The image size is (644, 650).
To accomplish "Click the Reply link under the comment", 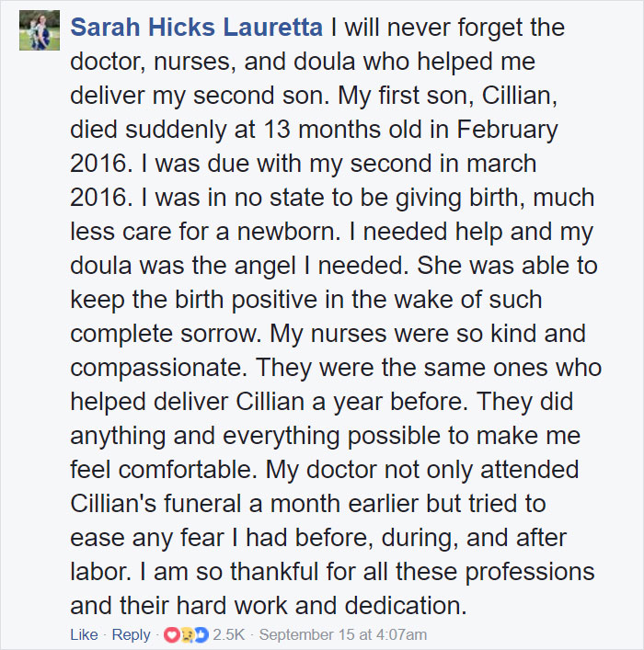I will coord(132,634).
